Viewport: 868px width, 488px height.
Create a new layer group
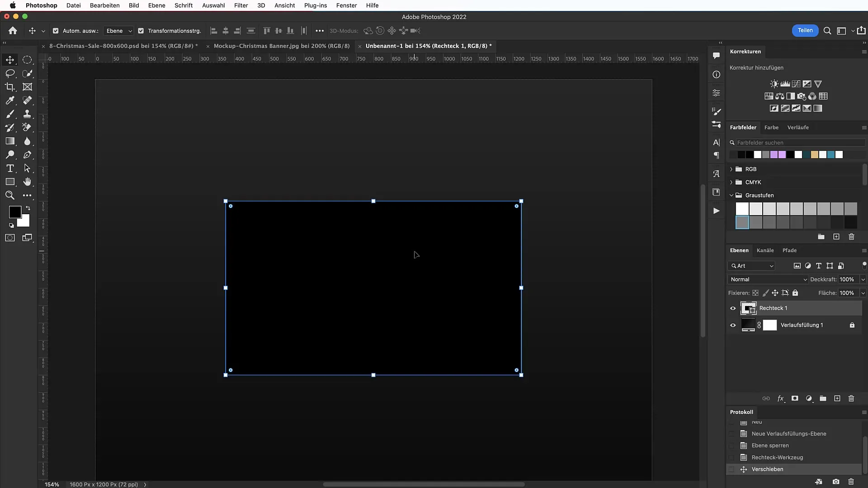[823, 399]
